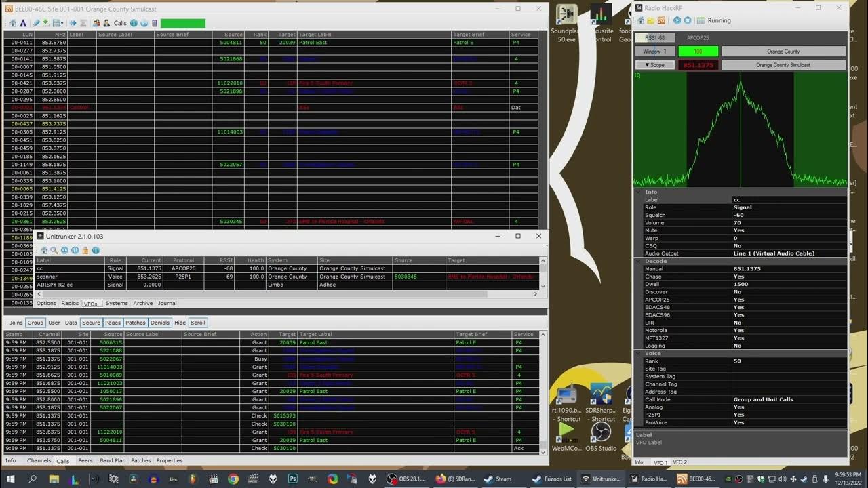Click the Joins filter button

(x=16, y=323)
